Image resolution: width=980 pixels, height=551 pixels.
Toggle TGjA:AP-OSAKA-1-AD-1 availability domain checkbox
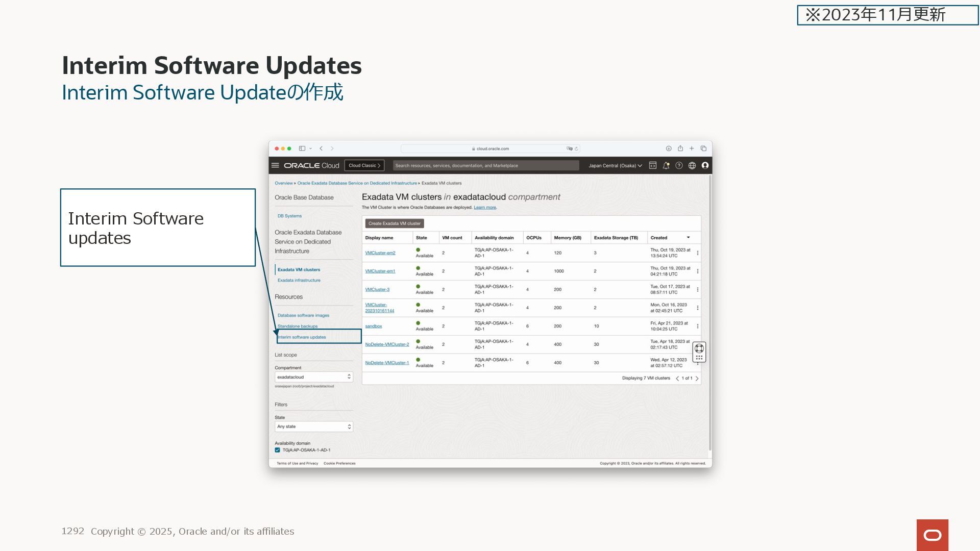(x=277, y=450)
